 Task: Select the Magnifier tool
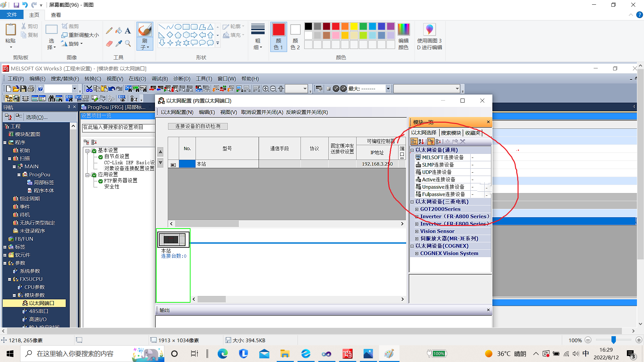[128, 44]
